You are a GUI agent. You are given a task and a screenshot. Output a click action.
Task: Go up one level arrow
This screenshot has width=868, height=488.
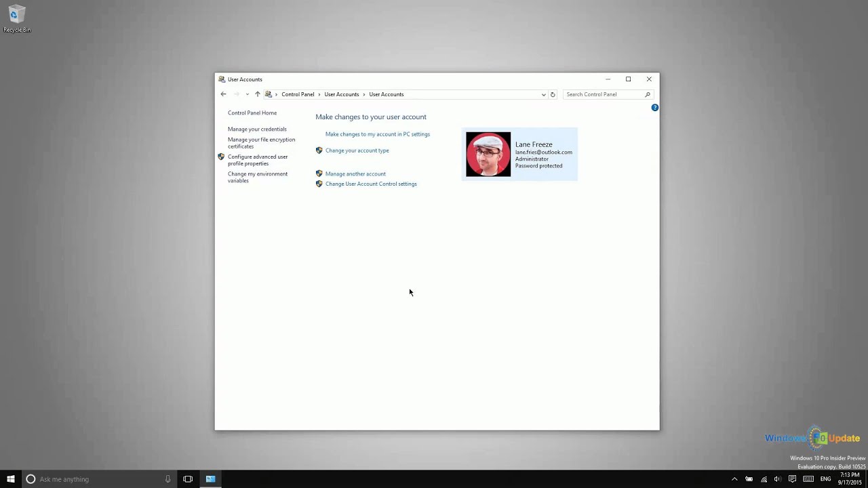(257, 94)
